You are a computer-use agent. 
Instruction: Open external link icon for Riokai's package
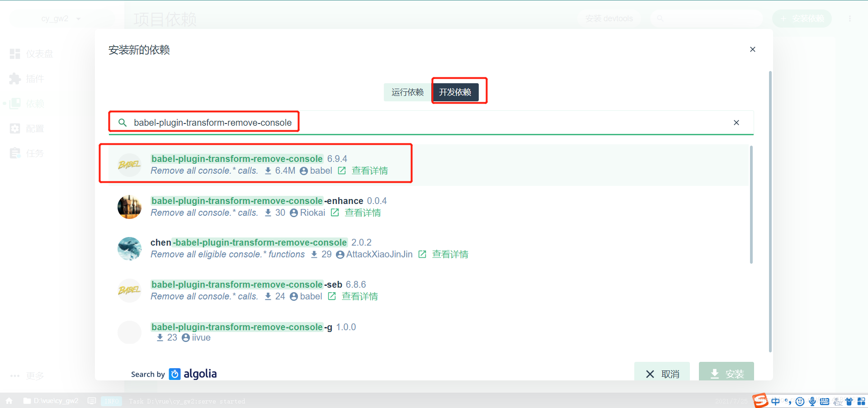335,213
